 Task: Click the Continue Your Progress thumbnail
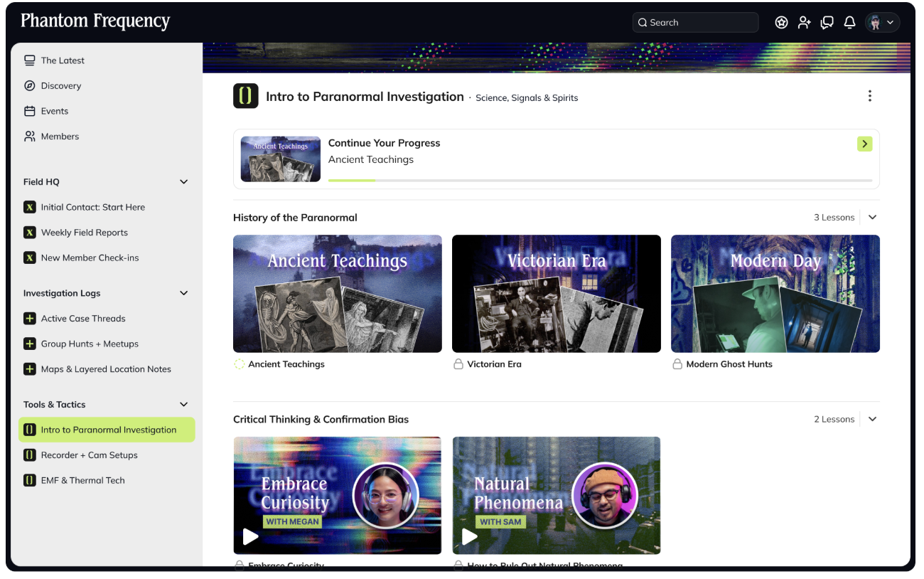280,159
